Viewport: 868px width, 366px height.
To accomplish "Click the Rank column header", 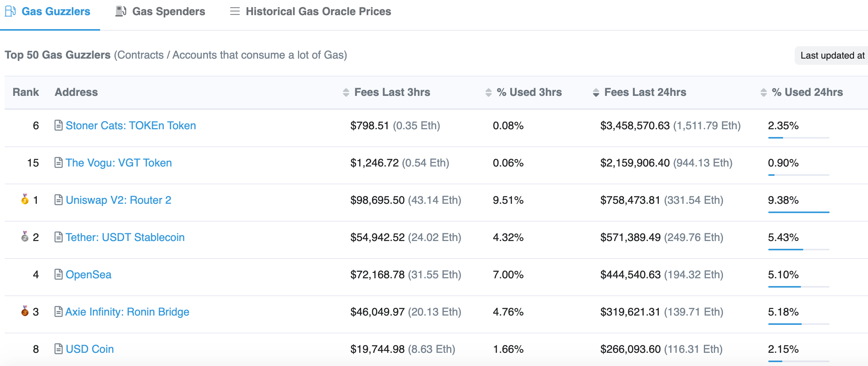I will (26, 92).
